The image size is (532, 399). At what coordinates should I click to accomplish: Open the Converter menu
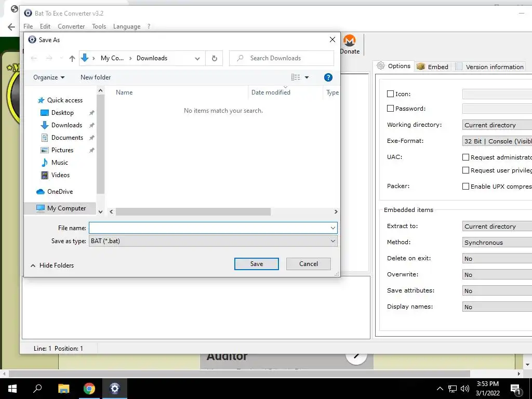click(x=71, y=26)
